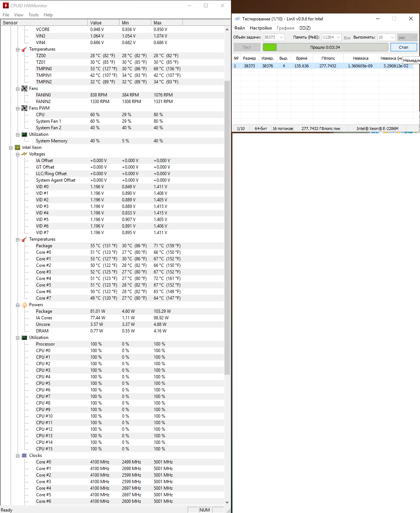Click the thermometer icon above Package temperature row
This screenshot has width=420, height=513.
click(x=24, y=239)
